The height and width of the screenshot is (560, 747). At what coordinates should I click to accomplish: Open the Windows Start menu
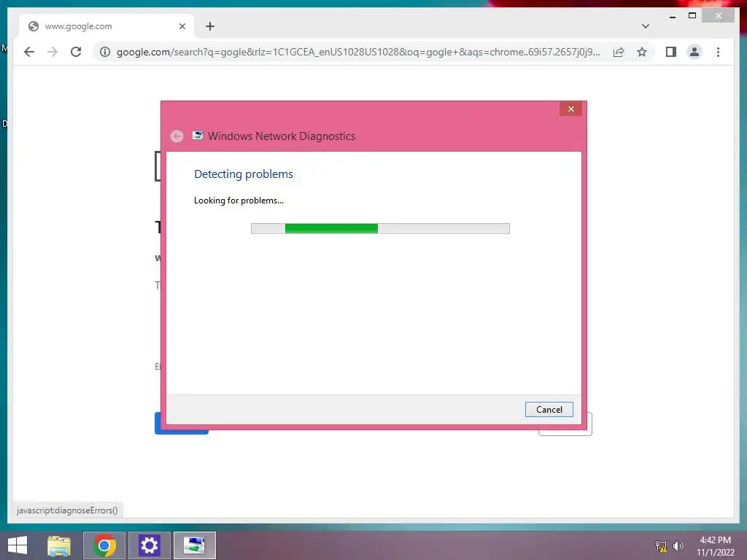point(18,545)
